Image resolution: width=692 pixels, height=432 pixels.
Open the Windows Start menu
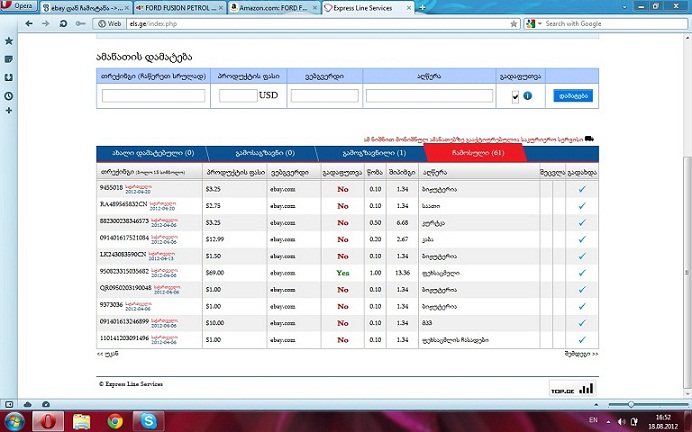tap(14, 421)
